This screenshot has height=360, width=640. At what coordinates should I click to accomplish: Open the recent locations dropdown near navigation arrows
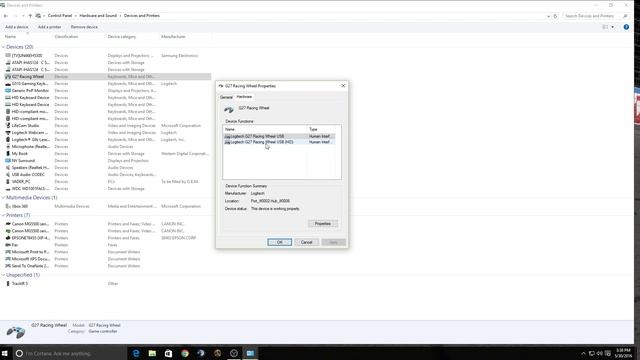23,16
